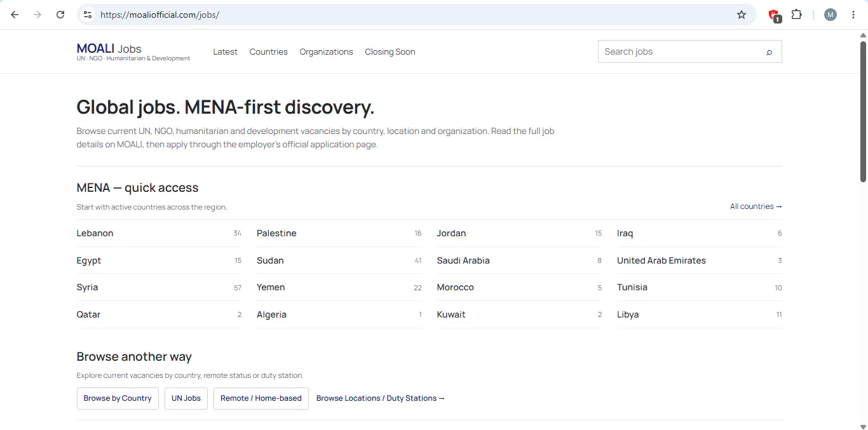Open Libya jobs

[x=700, y=314]
